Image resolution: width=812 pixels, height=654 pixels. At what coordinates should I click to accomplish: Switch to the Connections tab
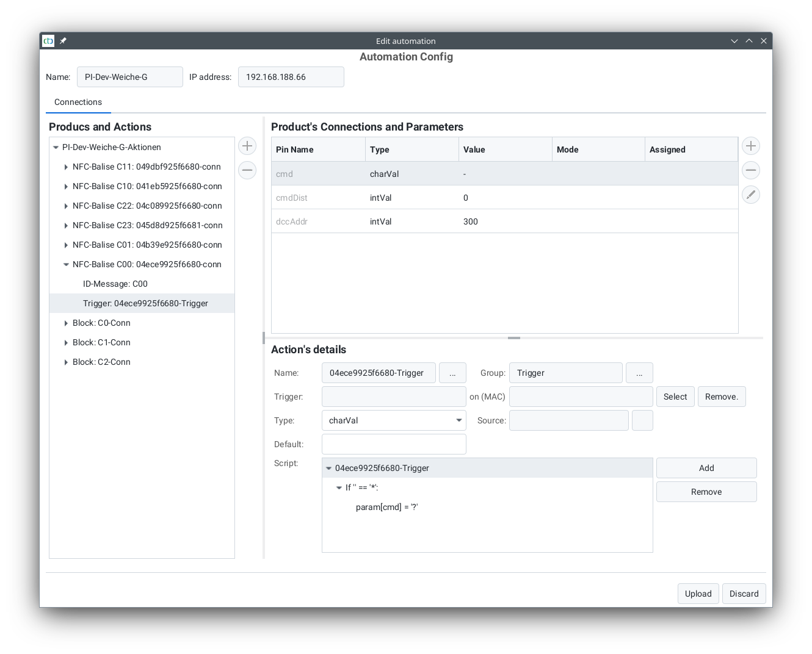tap(78, 102)
